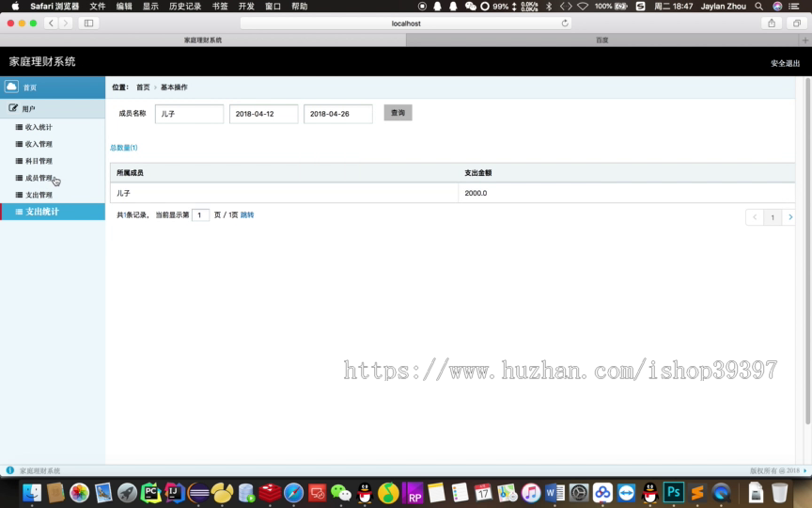Open the Apple menu
The width and height of the screenshot is (812, 508).
pyautogui.click(x=15, y=7)
